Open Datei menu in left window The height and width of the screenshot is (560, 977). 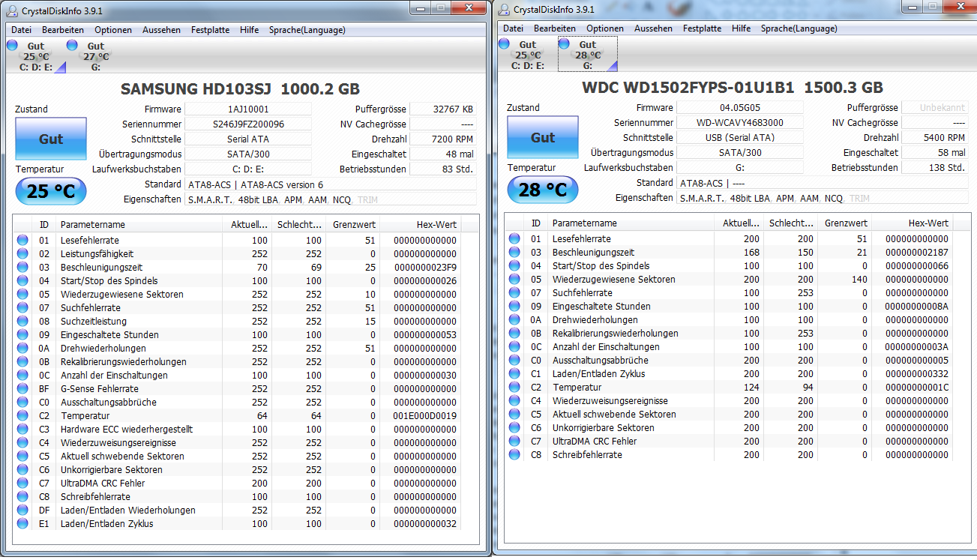21,30
